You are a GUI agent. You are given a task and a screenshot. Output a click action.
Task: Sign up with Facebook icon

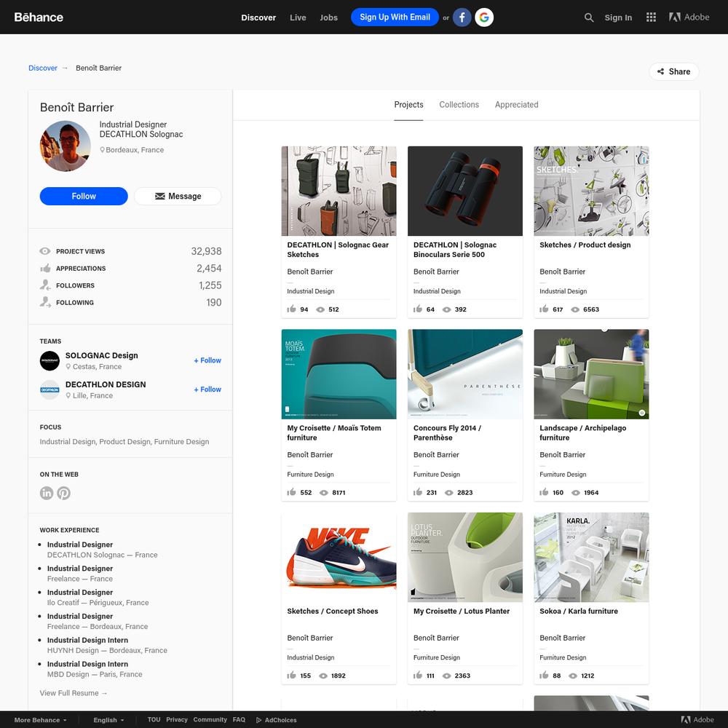[x=462, y=17]
